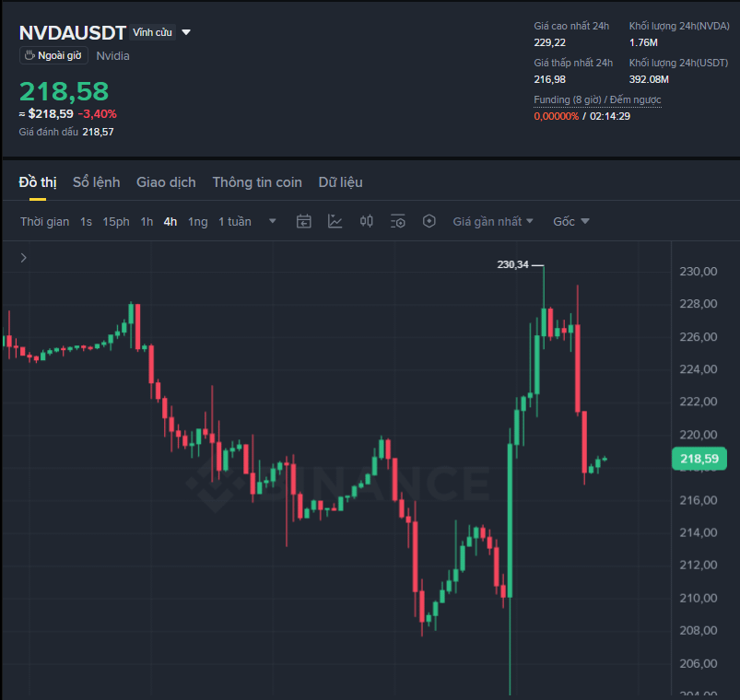
Task: Click the 210,00 price axis label
Action: (698, 598)
